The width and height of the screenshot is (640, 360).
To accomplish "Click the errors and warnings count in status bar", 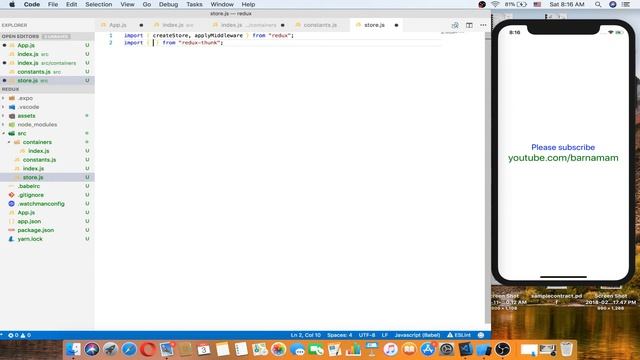I will pos(19,335).
